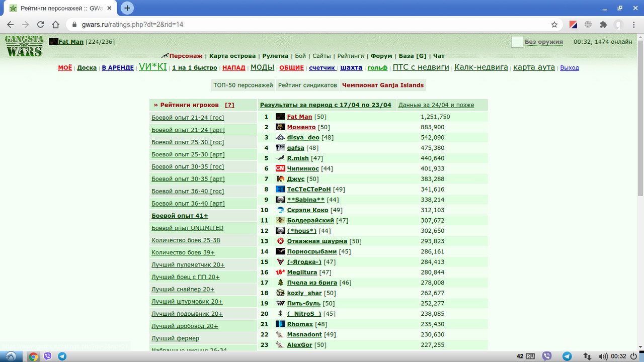The height and width of the screenshot is (362, 644).
Task: Open the Калк-недвига link
Action: (x=481, y=67)
